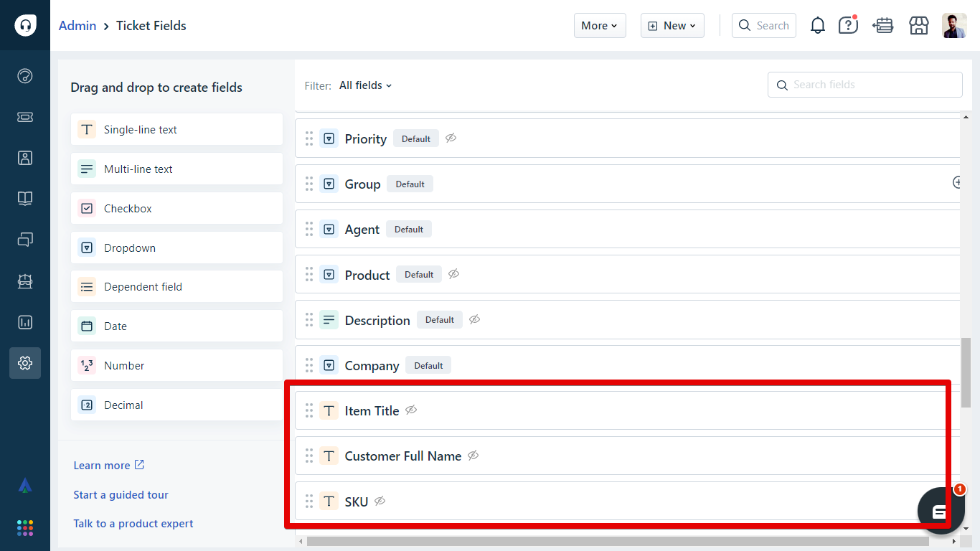Select the Dependent field type

(176, 286)
